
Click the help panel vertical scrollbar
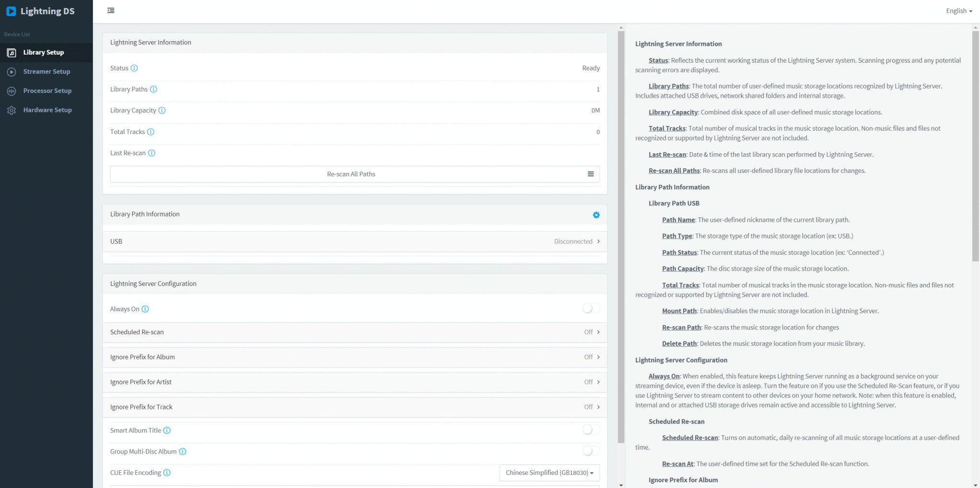(976, 146)
